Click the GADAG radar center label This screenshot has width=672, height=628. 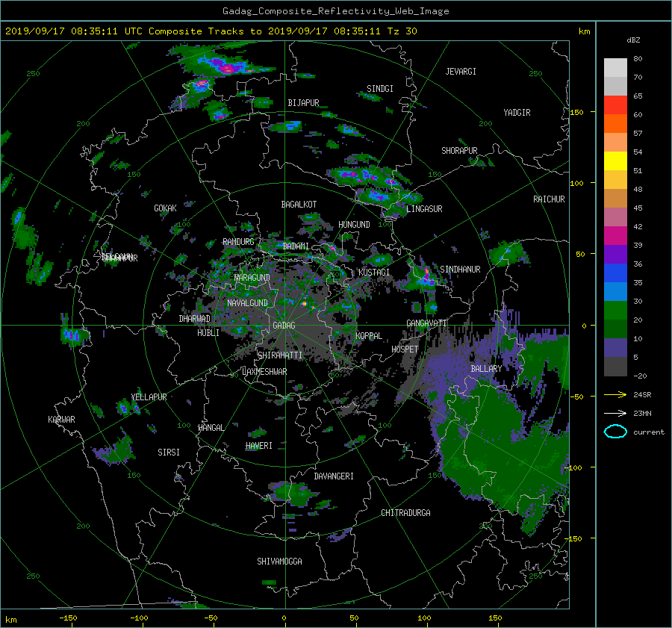tap(284, 326)
